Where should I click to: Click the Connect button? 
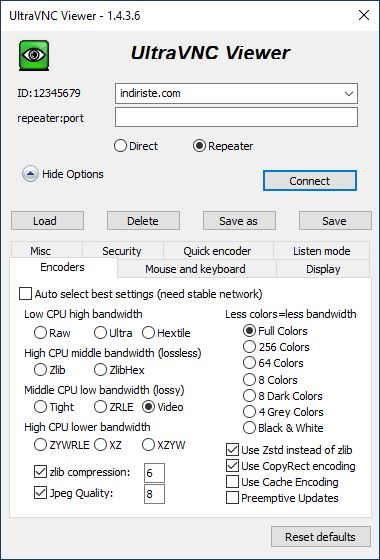click(x=310, y=181)
